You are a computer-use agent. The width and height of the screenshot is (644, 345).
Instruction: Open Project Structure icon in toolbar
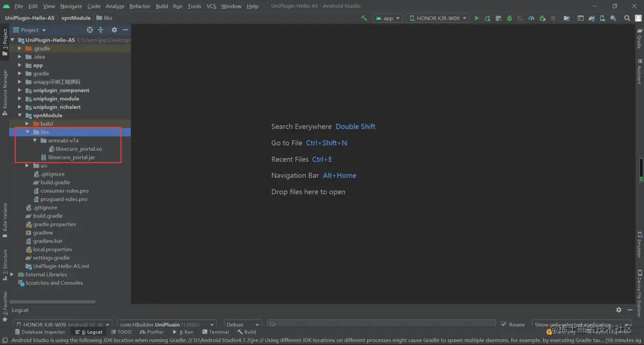pos(567,18)
